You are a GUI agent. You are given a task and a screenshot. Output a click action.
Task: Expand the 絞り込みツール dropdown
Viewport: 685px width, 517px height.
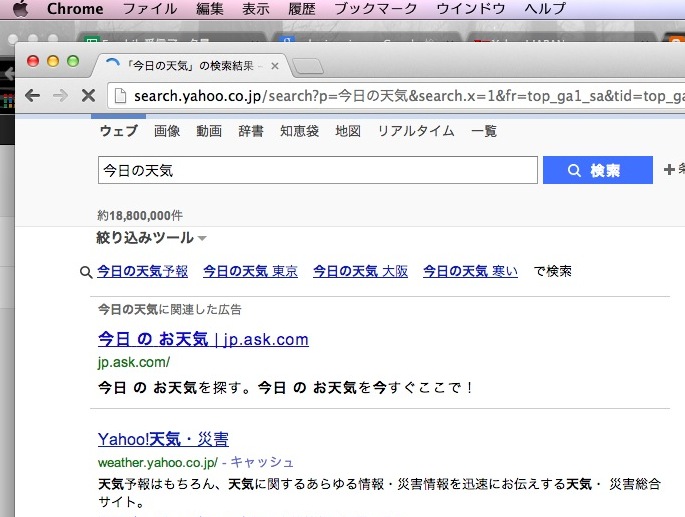click(151, 238)
